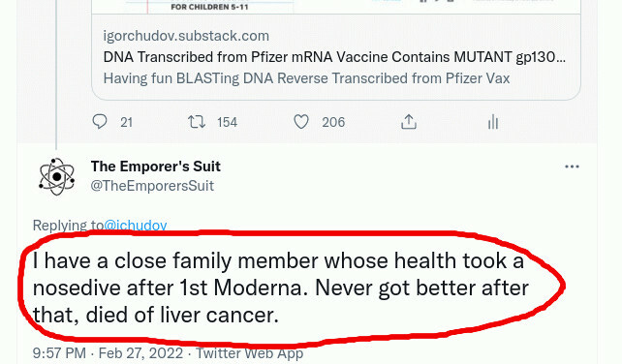
Task: Click the 9:57 PM Feb 27, 2022 timestamp
Action: (108, 353)
